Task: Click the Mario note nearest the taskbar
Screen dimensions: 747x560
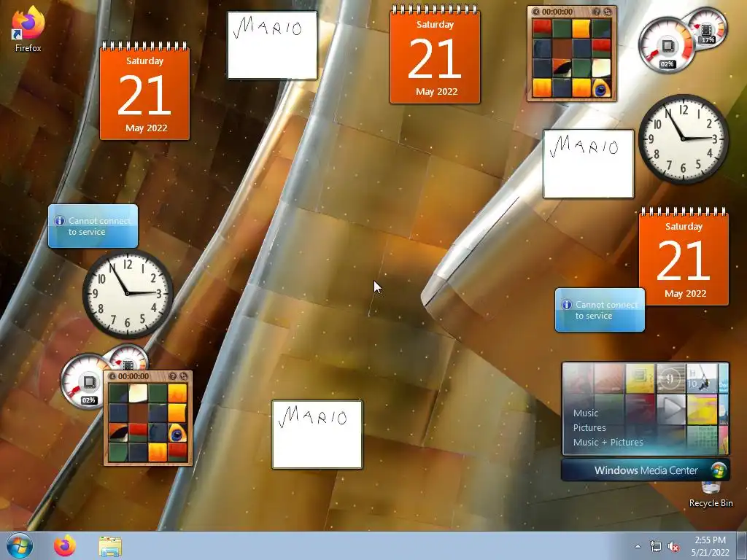Action: (x=317, y=435)
